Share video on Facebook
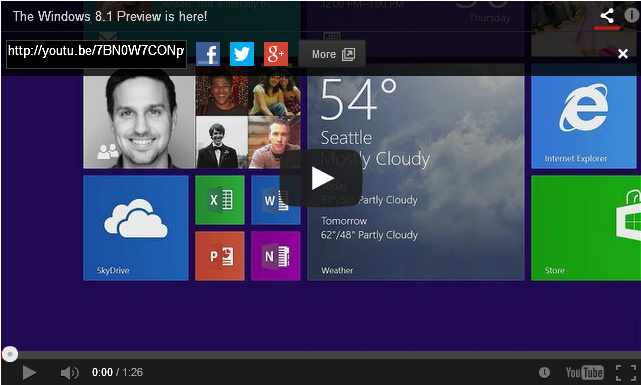641x385 pixels. [208, 54]
